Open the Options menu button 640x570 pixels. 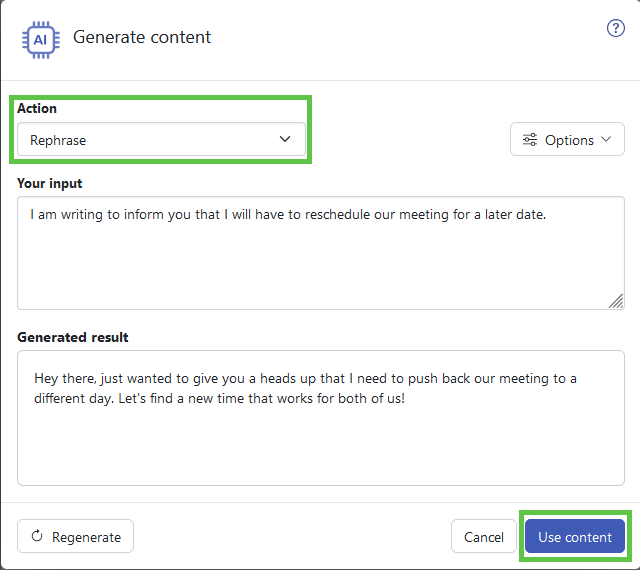[x=567, y=139]
